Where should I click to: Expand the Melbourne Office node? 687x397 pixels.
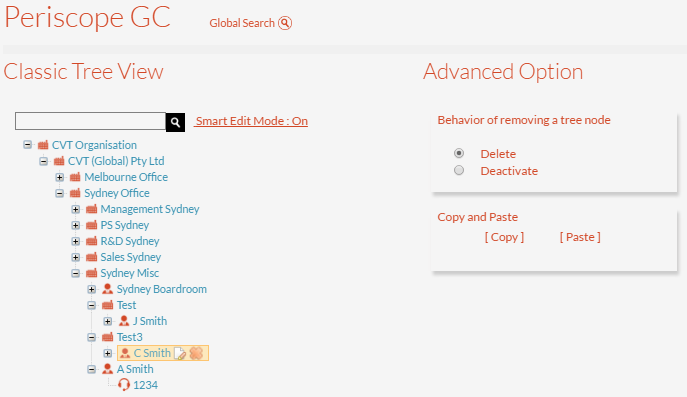pyautogui.click(x=60, y=177)
